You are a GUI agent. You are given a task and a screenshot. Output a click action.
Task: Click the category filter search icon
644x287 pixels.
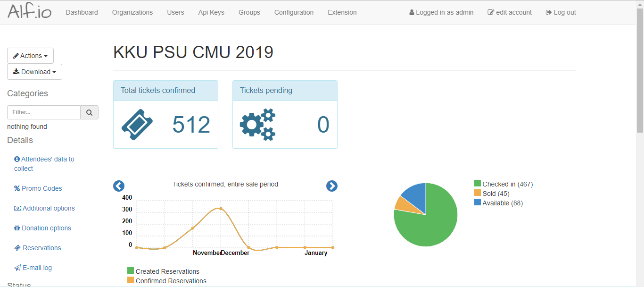(89, 112)
